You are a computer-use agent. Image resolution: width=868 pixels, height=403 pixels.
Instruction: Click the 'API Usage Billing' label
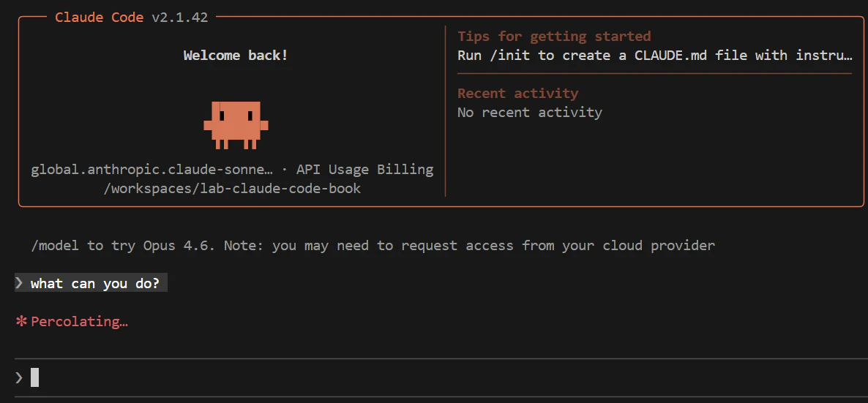point(364,170)
